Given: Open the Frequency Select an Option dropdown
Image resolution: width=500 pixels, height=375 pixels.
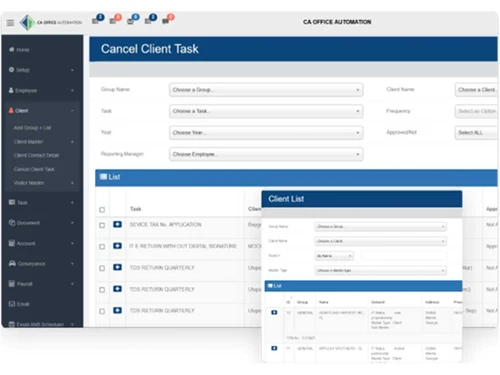Looking at the screenshot, I should (476, 111).
